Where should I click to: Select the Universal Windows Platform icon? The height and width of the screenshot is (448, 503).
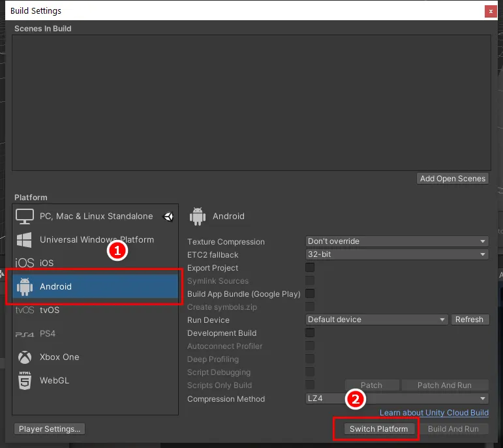click(x=25, y=239)
